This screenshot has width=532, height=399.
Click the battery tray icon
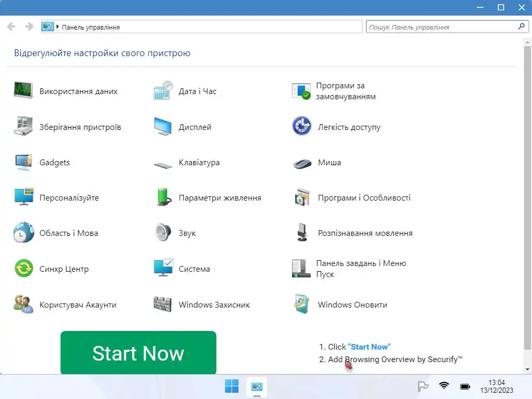click(x=465, y=387)
